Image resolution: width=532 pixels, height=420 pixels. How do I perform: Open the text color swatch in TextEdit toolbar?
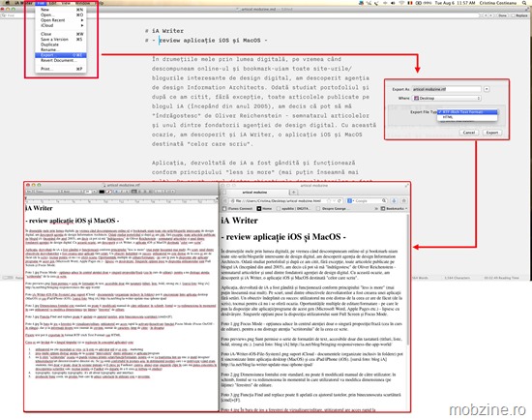[102, 192]
